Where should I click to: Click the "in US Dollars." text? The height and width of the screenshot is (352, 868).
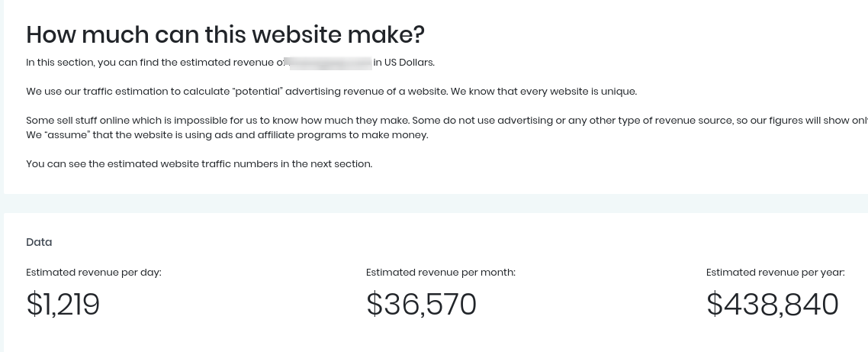(x=404, y=63)
